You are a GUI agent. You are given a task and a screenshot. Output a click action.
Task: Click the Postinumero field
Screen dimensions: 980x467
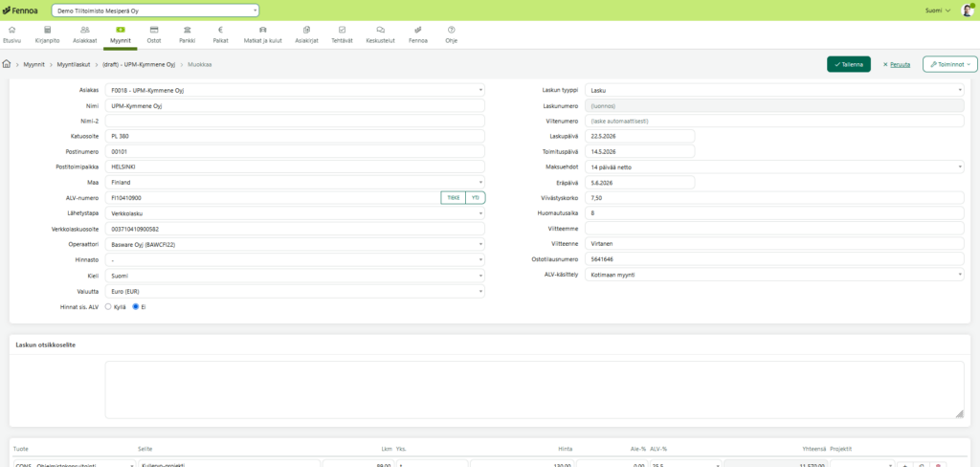click(x=295, y=151)
